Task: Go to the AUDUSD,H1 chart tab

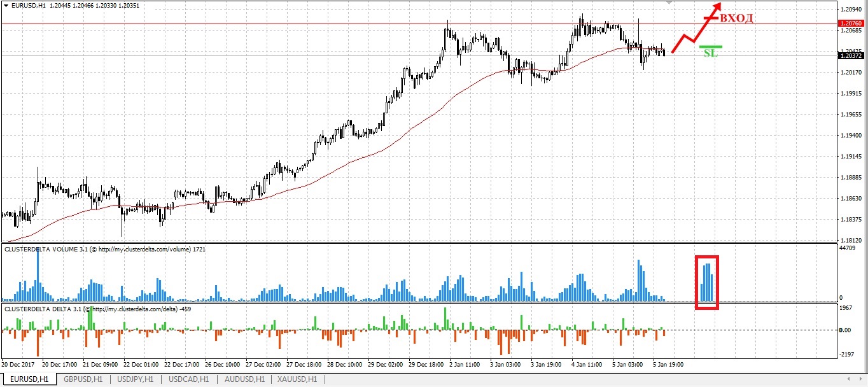Action: coord(243,379)
